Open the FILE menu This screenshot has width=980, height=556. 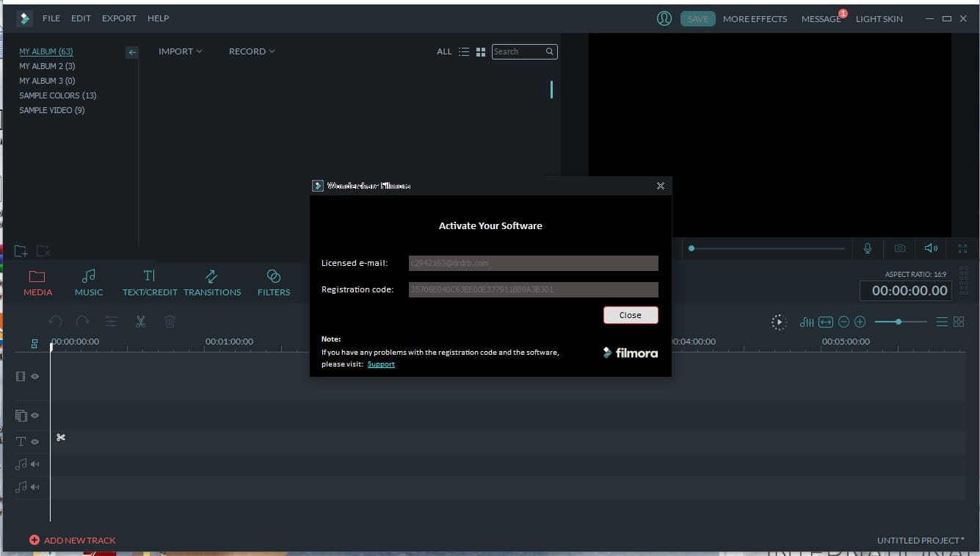tap(51, 18)
